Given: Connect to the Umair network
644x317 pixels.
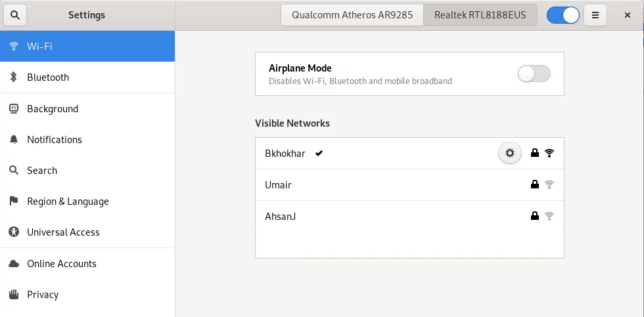Looking at the screenshot, I should pos(409,184).
